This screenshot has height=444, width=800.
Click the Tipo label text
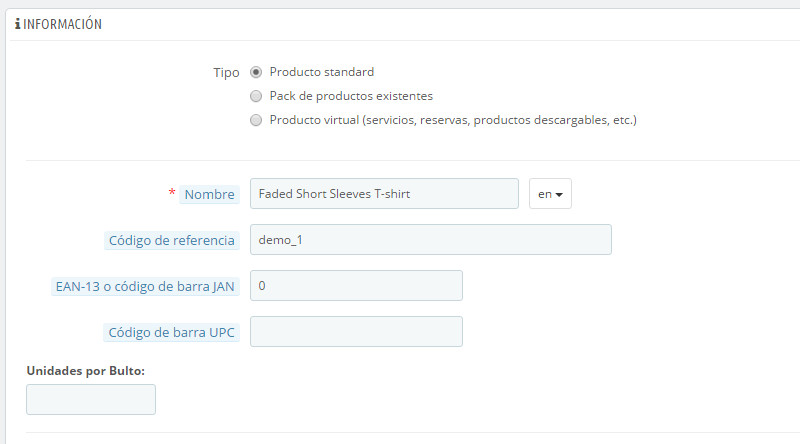coord(226,73)
